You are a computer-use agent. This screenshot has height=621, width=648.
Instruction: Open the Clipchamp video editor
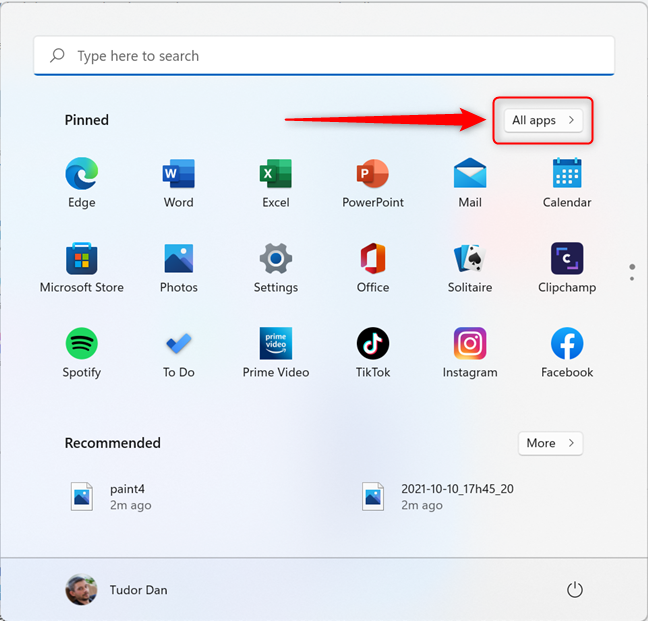tap(567, 268)
